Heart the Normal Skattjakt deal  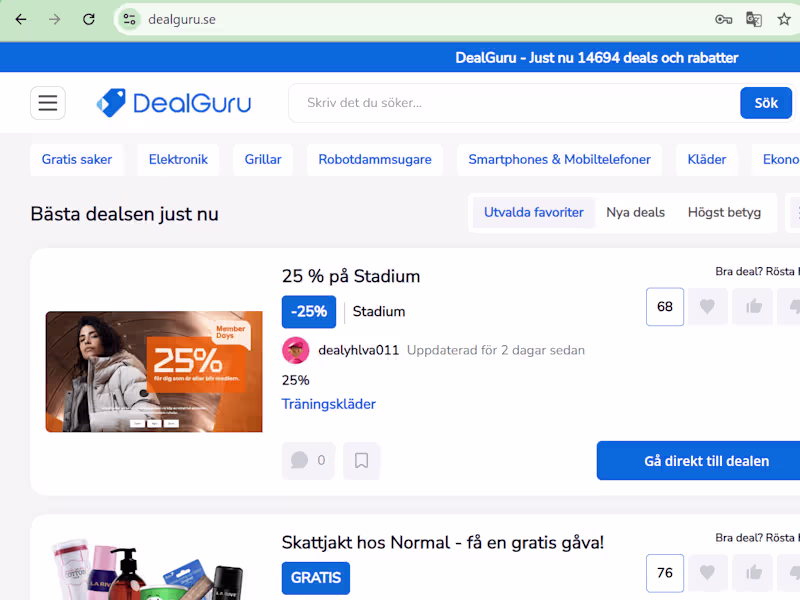click(x=707, y=573)
